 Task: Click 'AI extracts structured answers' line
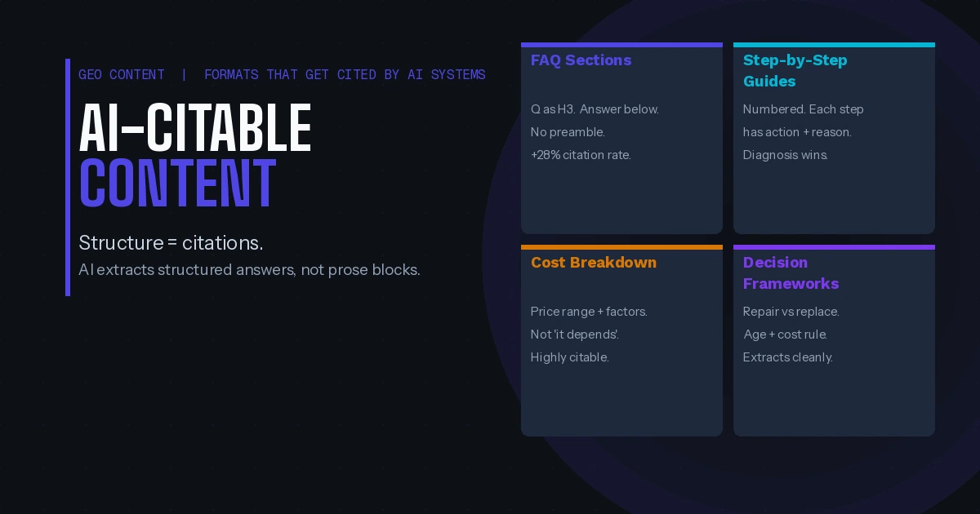249,270
